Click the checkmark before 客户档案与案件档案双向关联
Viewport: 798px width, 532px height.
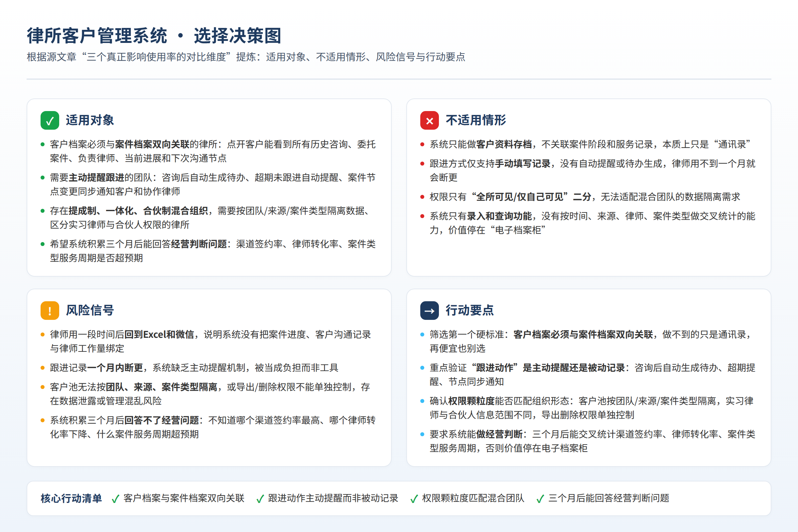[x=115, y=498]
